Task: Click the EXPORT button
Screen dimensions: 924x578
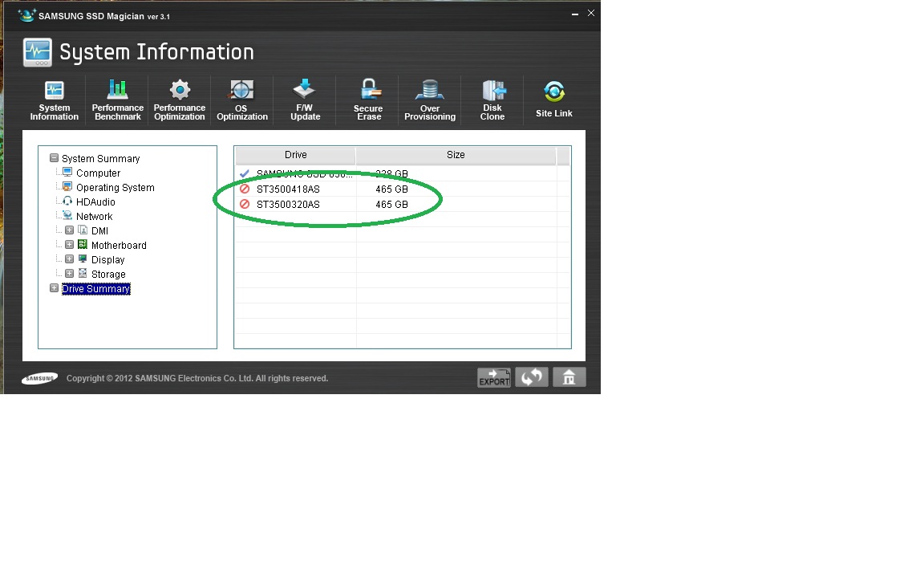Action: click(x=494, y=377)
